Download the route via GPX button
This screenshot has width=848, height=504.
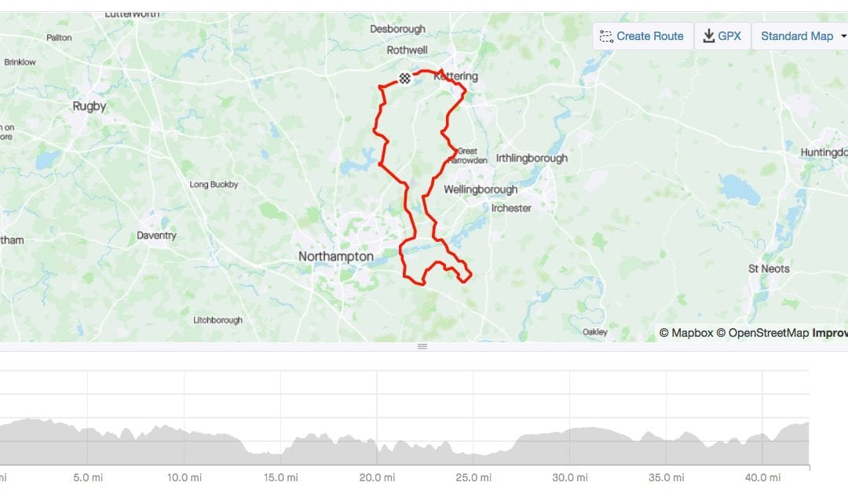722,36
